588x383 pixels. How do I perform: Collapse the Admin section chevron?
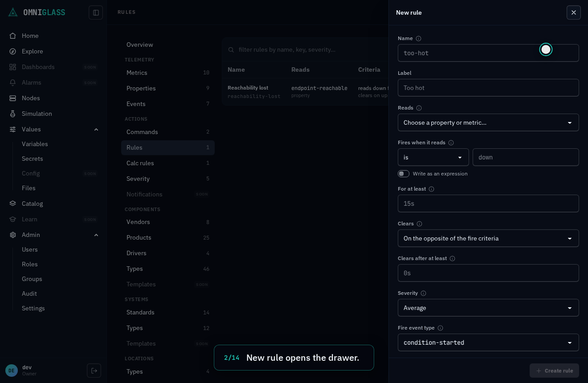[96, 235]
